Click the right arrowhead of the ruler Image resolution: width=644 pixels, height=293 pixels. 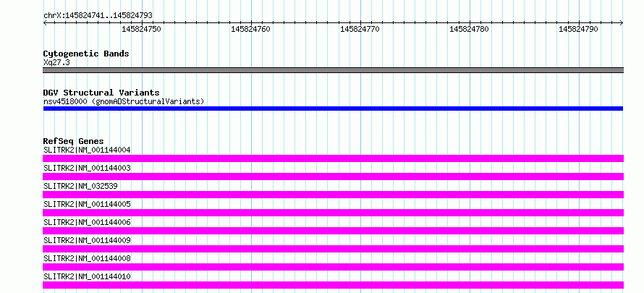pos(622,23)
